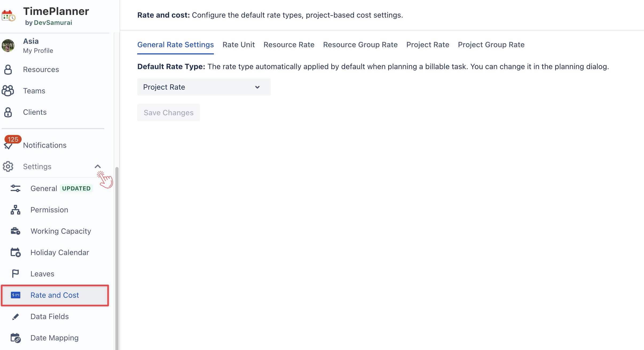Click the Working Capacity briefcase icon
The image size is (644, 350).
click(15, 231)
